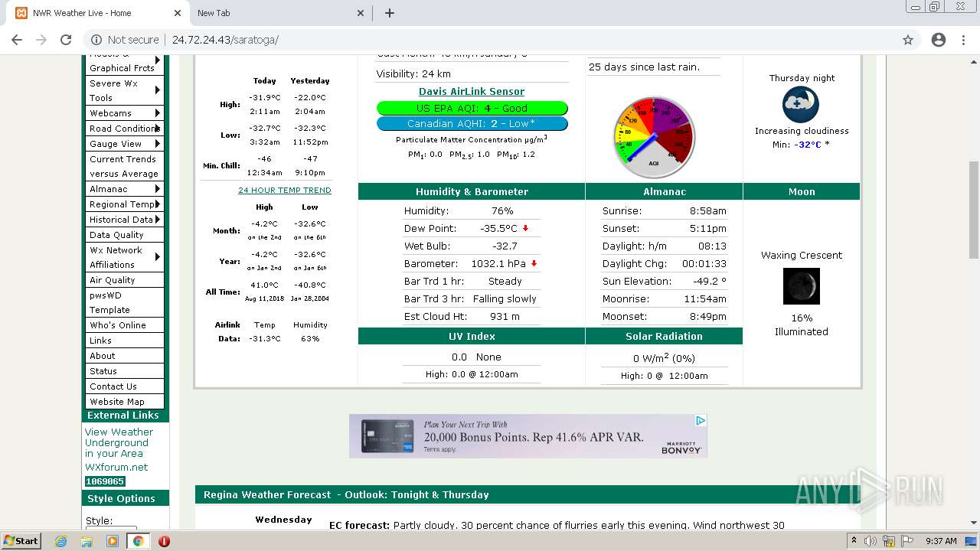The width and height of the screenshot is (980, 551).
Task: Click the AQI gauge dial image
Action: pyautogui.click(x=654, y=137)
